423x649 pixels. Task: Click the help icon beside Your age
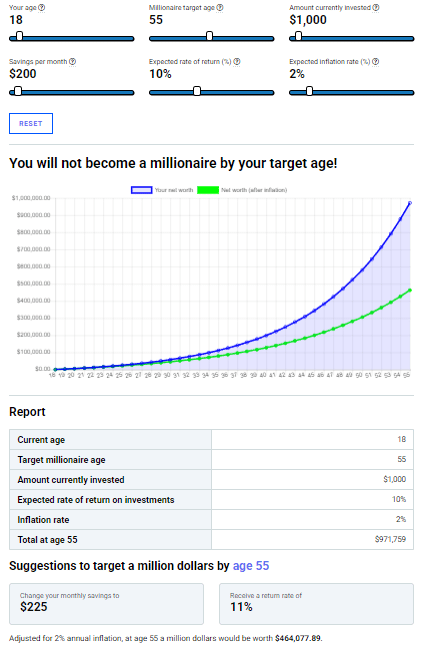[42, 7]
